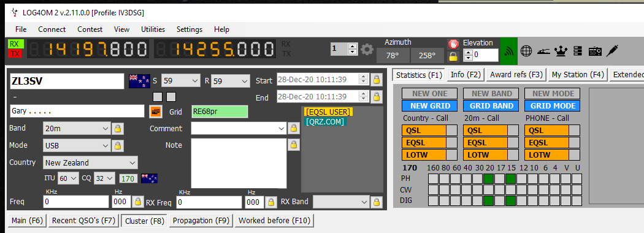Screen dimensions: 644x233
Task: Toggle Country EQSL status box
Action: 451,143
